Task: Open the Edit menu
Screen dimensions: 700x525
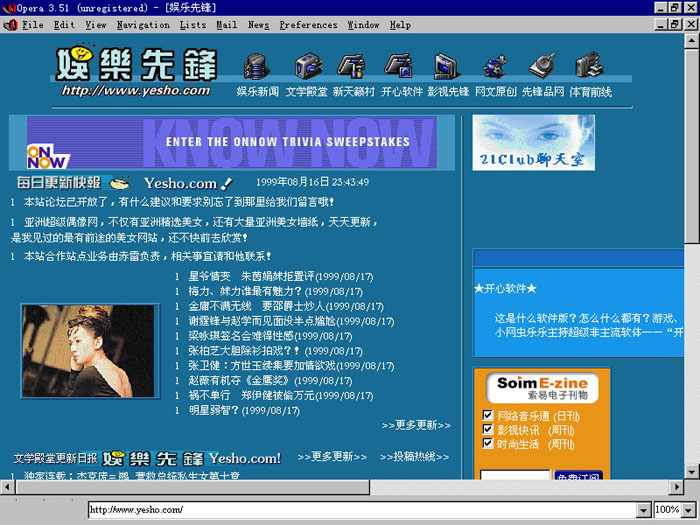Action: pyautogui.click(x=64, y=25)
